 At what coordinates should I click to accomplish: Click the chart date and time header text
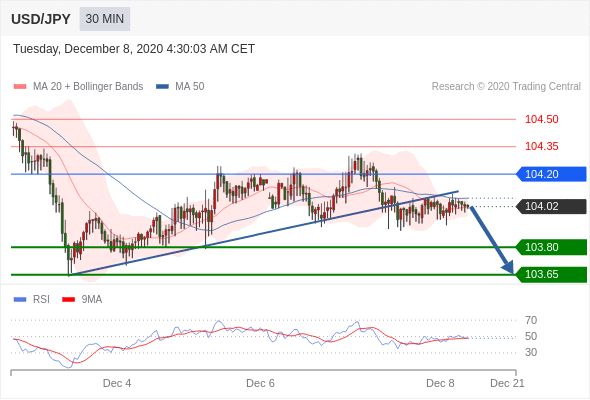pyautogui.click(x=134, y=49)
